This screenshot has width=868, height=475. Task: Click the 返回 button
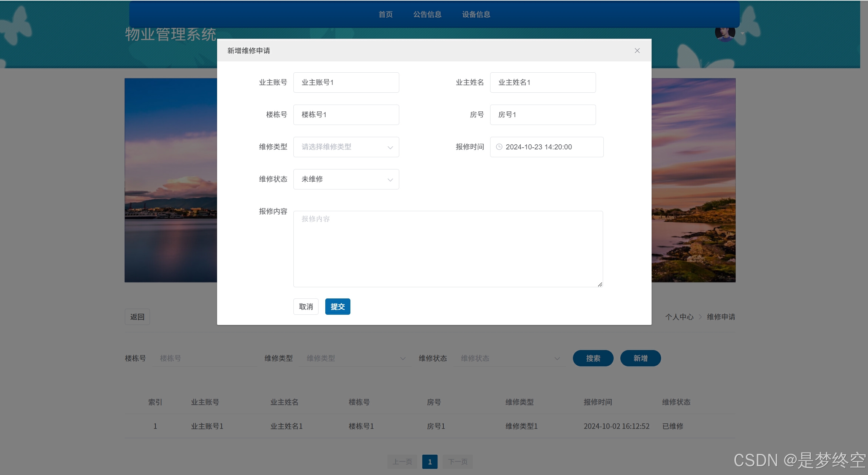tap(137, 317)
